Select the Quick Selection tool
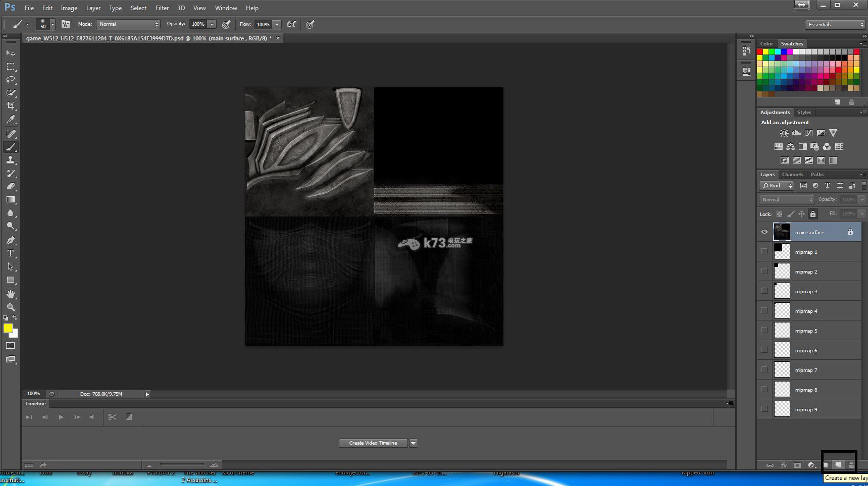 [11, 93]
